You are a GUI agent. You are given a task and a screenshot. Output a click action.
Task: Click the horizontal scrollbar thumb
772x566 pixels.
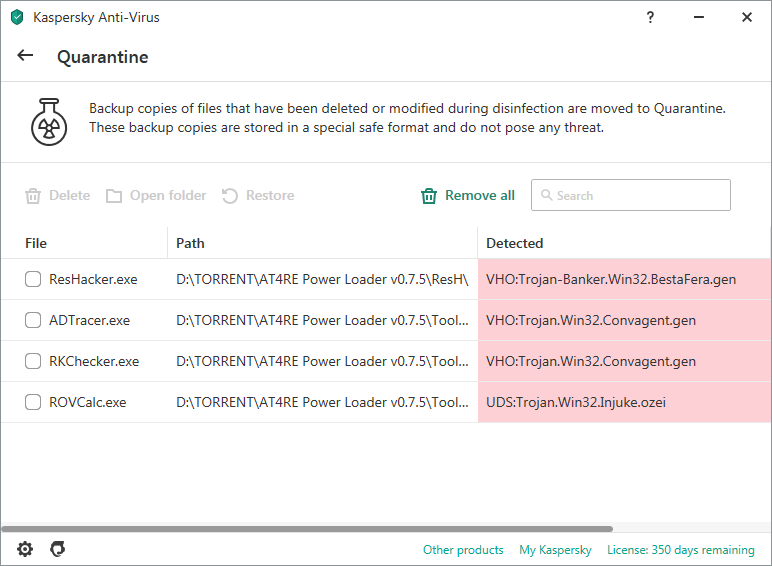click(x=307, y=529)
